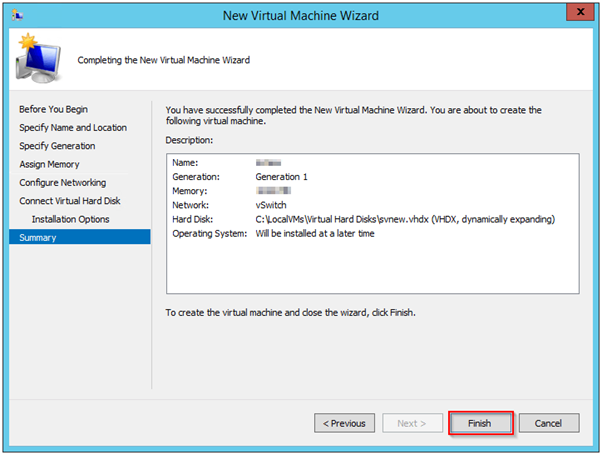Cancel the wizard

pos(548,423)
